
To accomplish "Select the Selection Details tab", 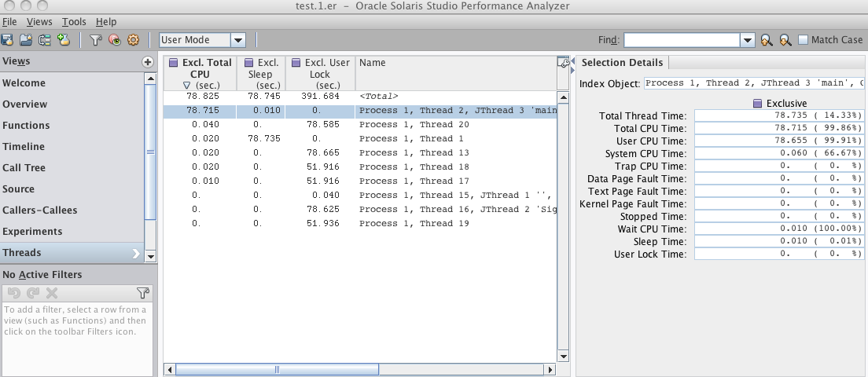I will 622,63.
